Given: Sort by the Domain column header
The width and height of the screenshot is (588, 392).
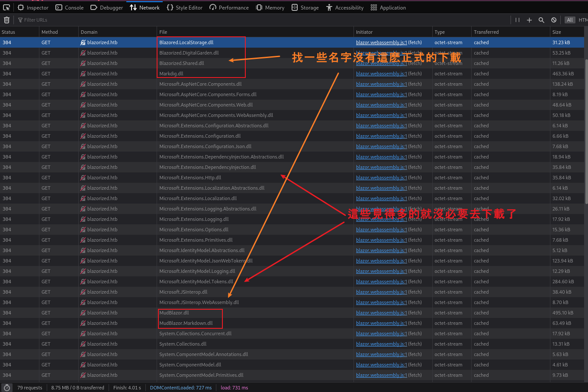Looking at the screenshot, I should pyautogui.click(x=118, y=32).
